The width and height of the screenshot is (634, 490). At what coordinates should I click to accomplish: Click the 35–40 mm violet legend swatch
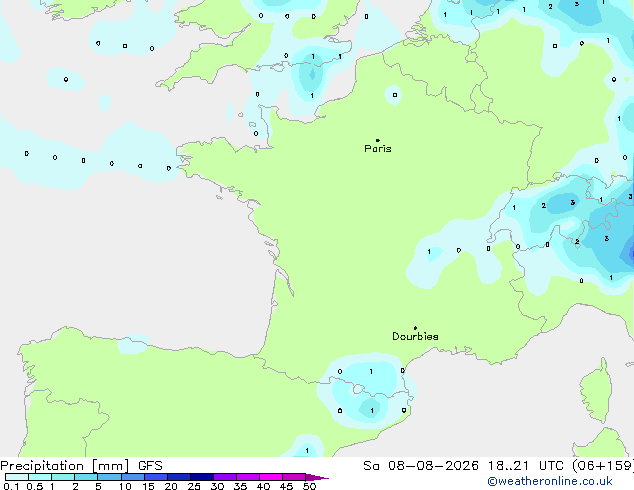click(247, 477)
